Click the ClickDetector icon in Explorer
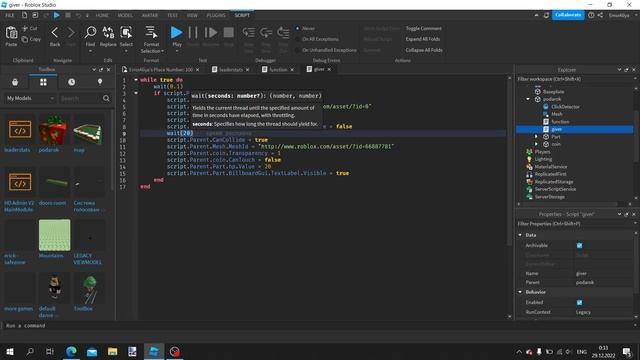The image size is (640, 360). point(546,107)
